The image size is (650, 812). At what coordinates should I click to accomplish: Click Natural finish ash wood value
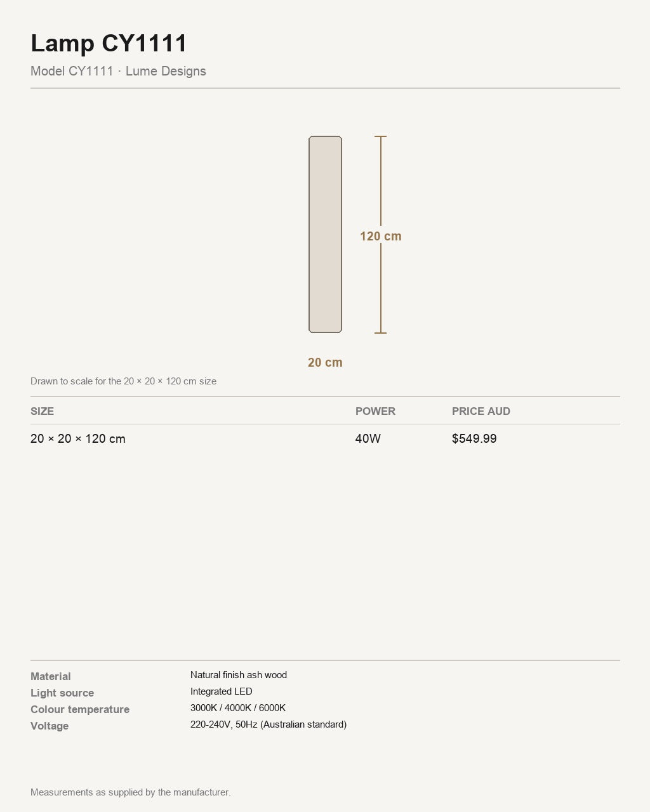(239, 675)
